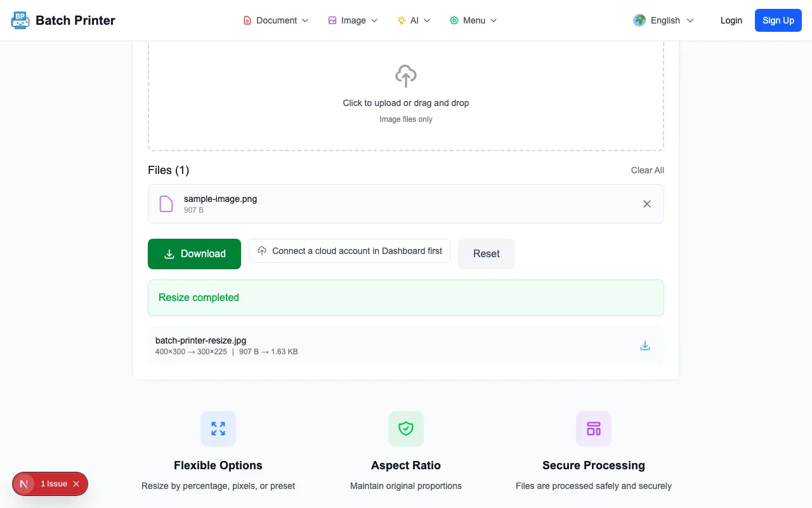Click the Login link
Screen dimensions: 812x508
click(x=731, y=20)
